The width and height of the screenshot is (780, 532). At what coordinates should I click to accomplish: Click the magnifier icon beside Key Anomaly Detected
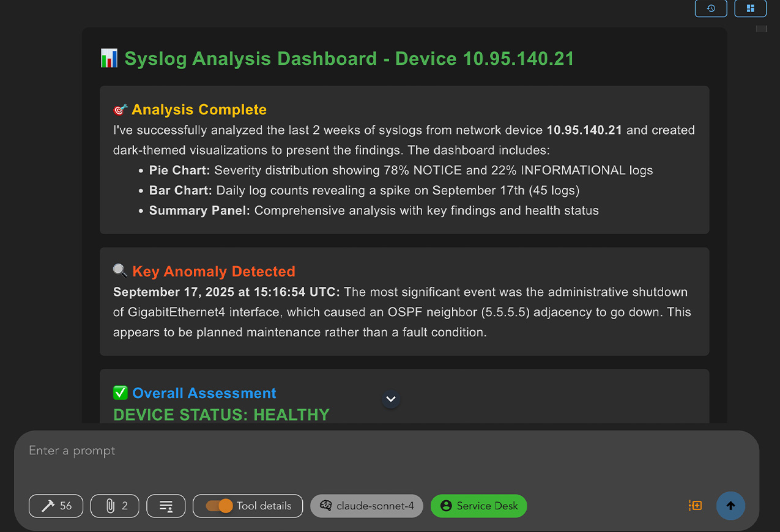(121, 271)
